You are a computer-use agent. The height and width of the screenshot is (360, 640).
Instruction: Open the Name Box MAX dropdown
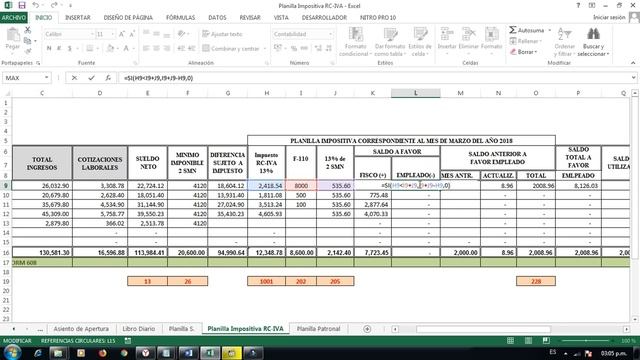pos(47,78)
